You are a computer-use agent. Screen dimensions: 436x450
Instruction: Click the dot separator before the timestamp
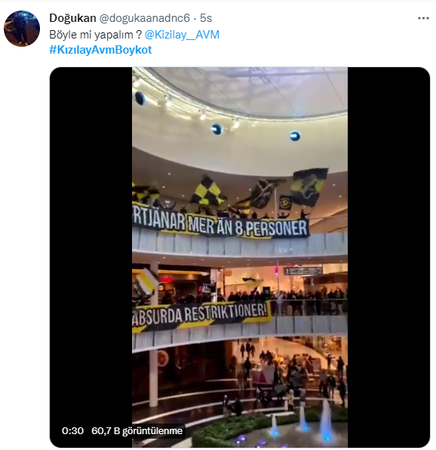tap(195, 19)
